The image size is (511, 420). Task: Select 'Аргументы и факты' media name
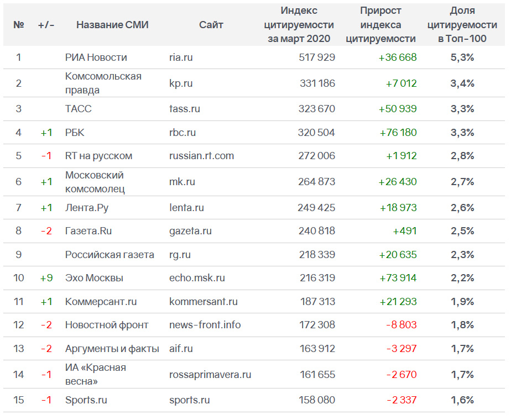(x=112, y=349)
